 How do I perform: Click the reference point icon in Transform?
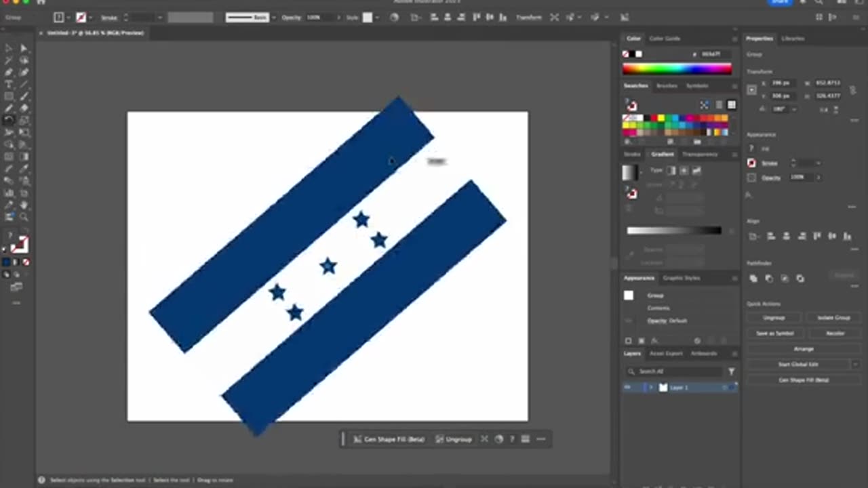coord(751,89)
